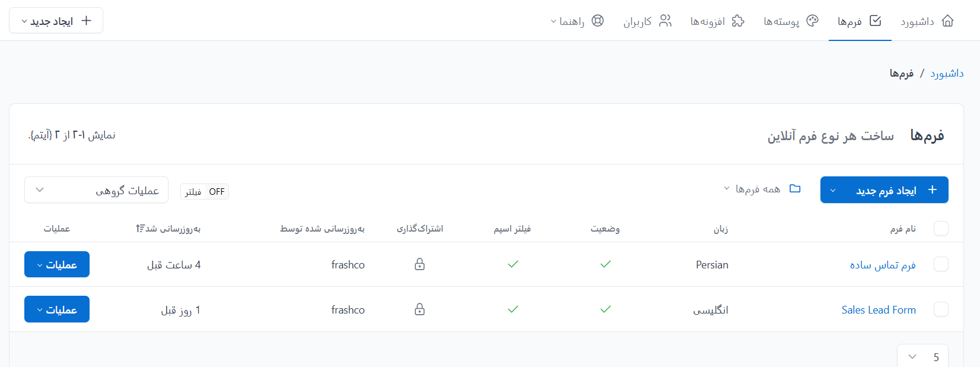Switch to the فرم‌ها tab in the top navigation
980x367 pixels.
coord(860,21)
